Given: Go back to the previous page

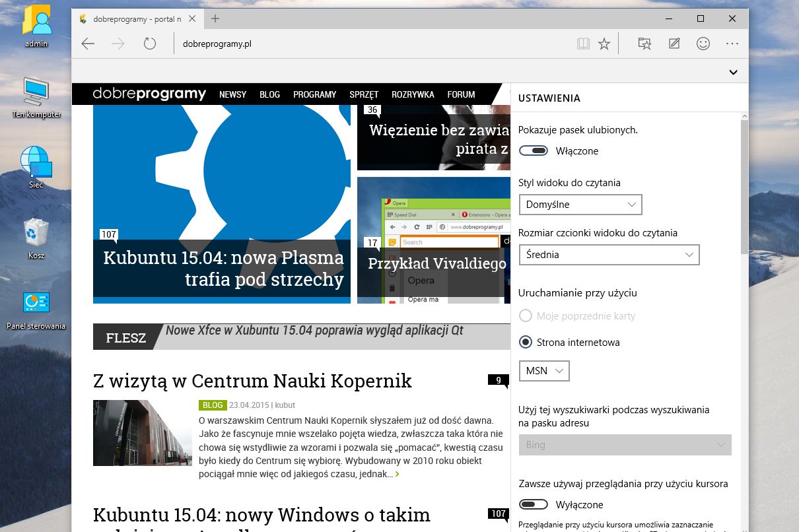Looking at the screenshot, I should point(88,44).
